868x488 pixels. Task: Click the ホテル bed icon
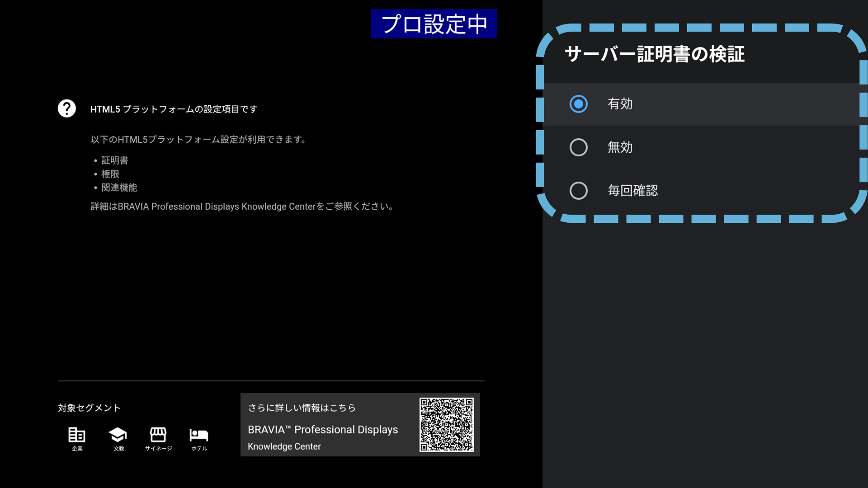tap(199, 435)
